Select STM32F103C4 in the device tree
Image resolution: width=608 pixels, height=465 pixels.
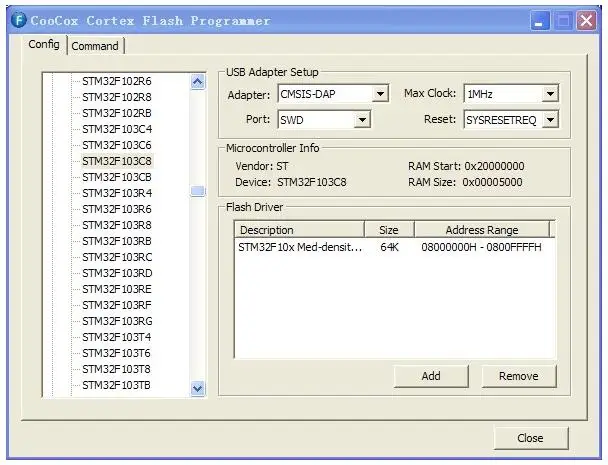pyautogui.click(x=117, y=129)
